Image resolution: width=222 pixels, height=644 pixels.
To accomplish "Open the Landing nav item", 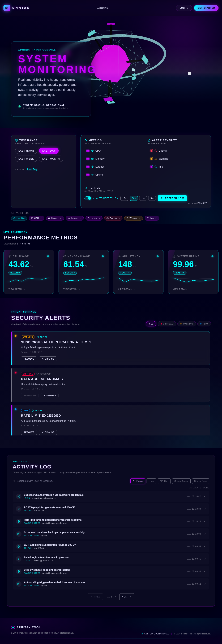I will point(103,8).
